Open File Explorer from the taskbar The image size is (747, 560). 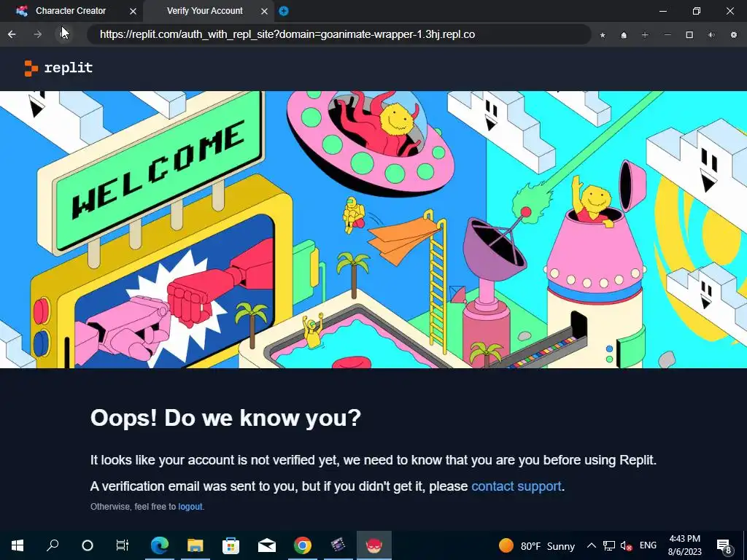coord(195,545)
